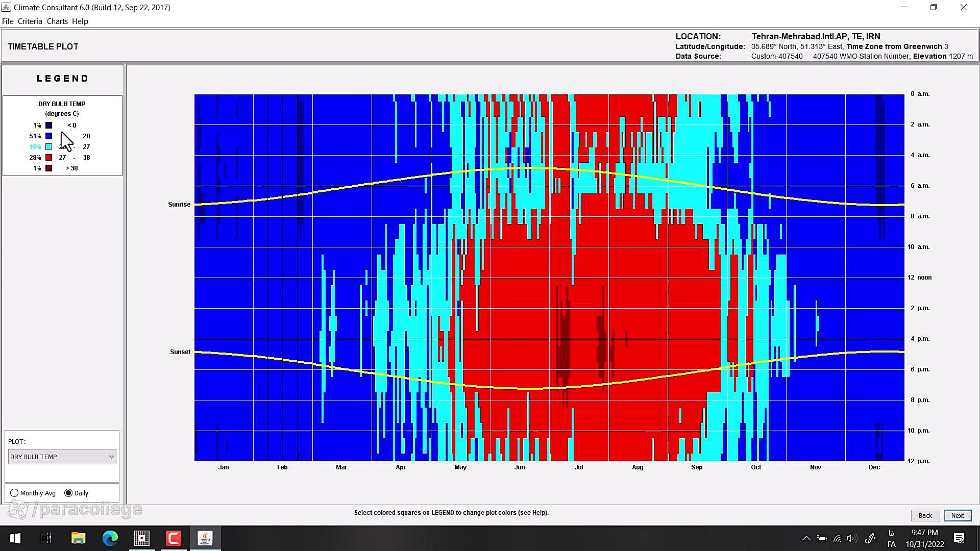This screenshot has height=551, width=980.
Task: Open the Charts menu
Action: coord(57,21)
